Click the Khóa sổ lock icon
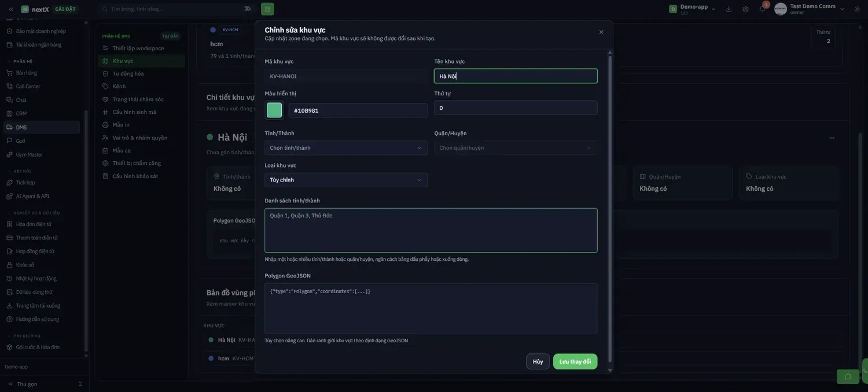 coord(9,265)
